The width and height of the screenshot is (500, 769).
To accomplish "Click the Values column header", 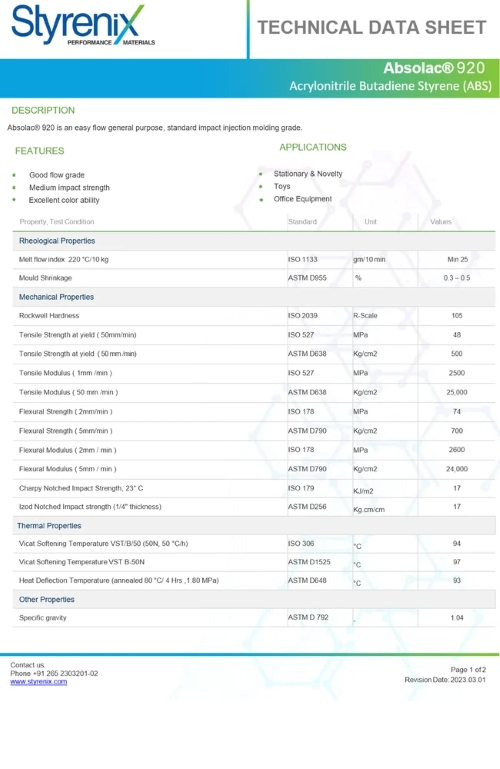I will tap(441, 222).
